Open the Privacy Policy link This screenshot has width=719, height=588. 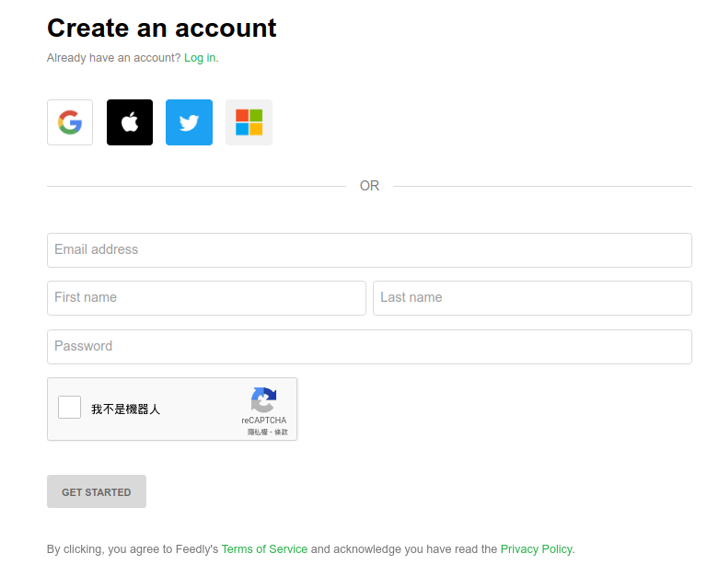tap(536, 549)
